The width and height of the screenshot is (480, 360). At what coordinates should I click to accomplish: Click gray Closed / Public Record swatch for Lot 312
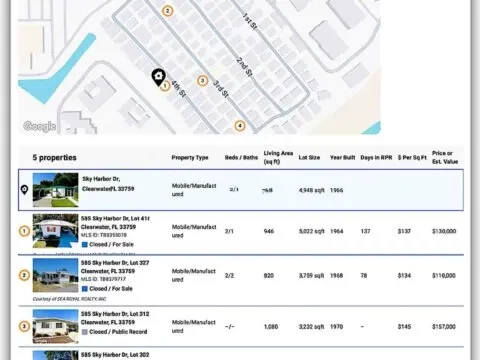[85, 332]
